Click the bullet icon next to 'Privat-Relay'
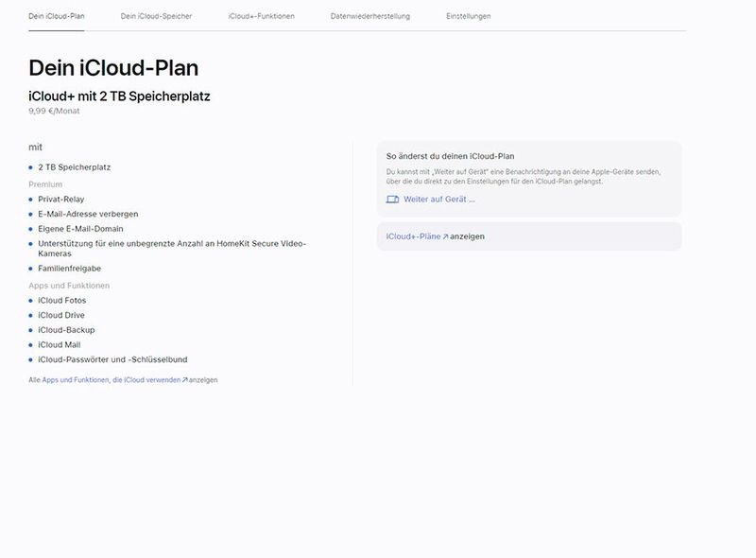Viewport: 756px width, 558px height. pos(30,200)
